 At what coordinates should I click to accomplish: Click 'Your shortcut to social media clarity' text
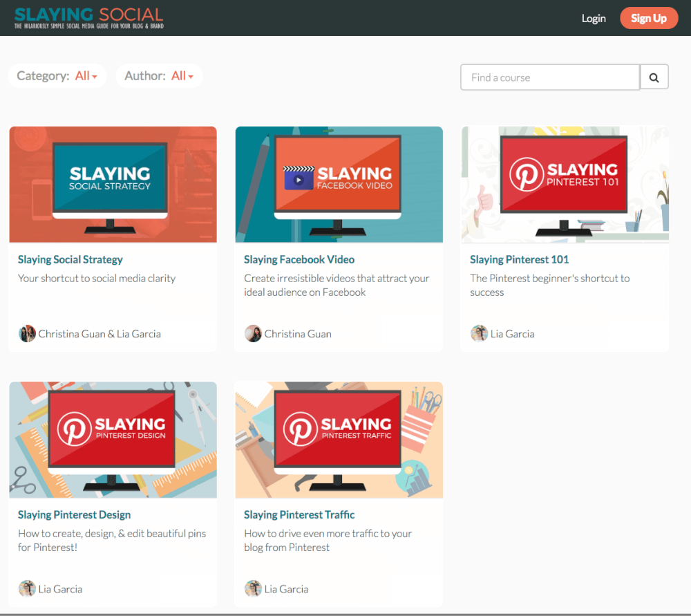pyautogui.click(x=97, y=278)
